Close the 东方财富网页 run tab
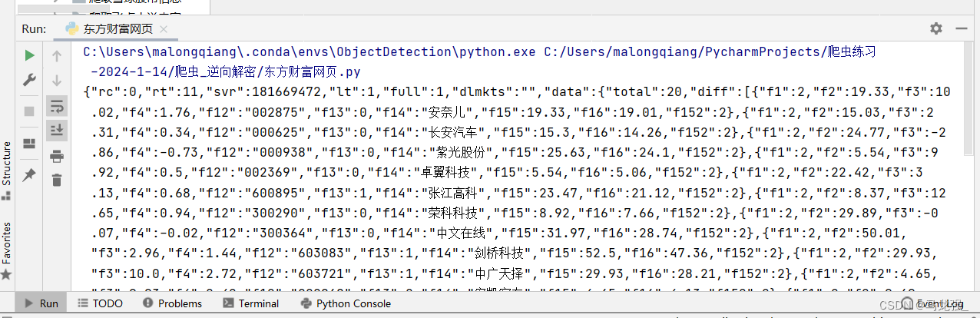The height and width of the screenshot is (318, 980). point(164,29)
